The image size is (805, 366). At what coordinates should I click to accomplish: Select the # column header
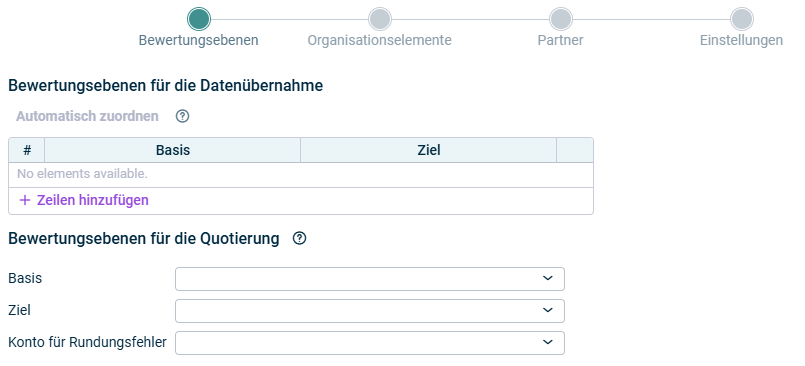[27, 150]
